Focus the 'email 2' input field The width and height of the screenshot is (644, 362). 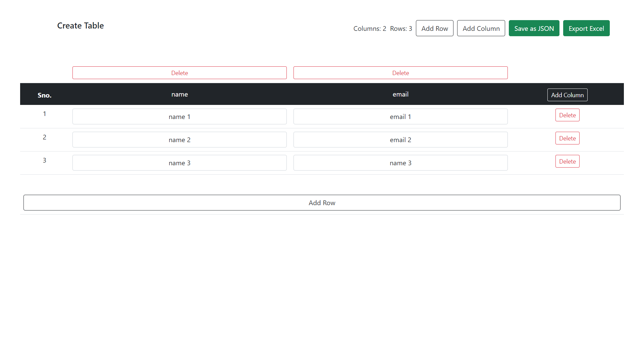tap(400, 140)
